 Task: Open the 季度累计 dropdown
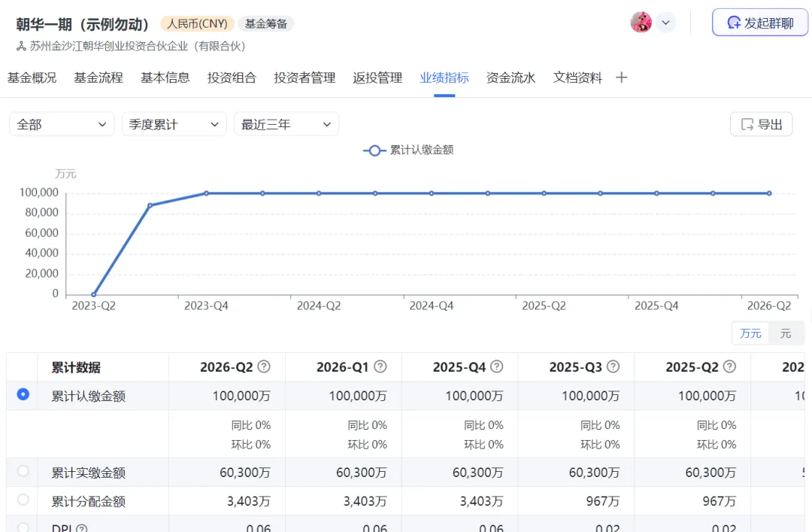[x=174, y=123]
